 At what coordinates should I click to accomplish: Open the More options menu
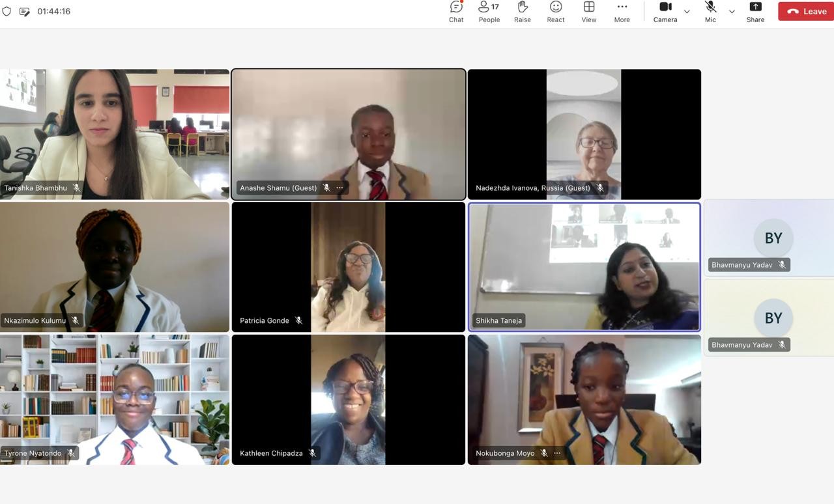pos(622,11)
